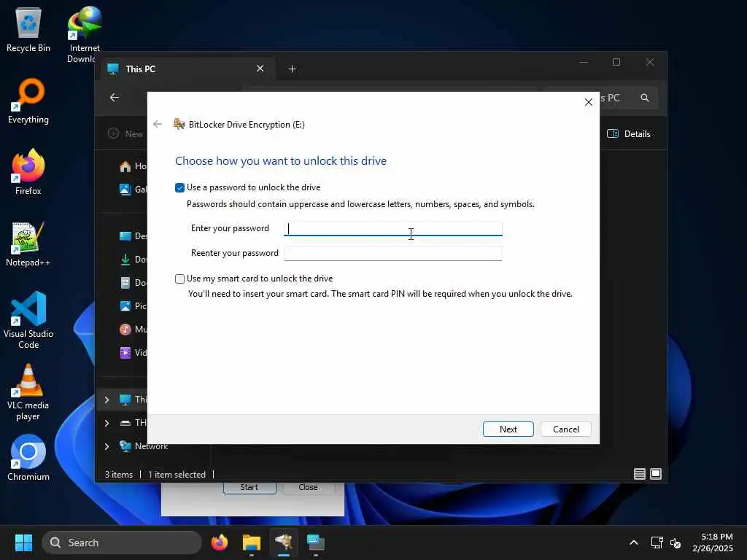Check Use a password to unlock checkbox
The height and width of the screenshot is (560, 747).
179,187
